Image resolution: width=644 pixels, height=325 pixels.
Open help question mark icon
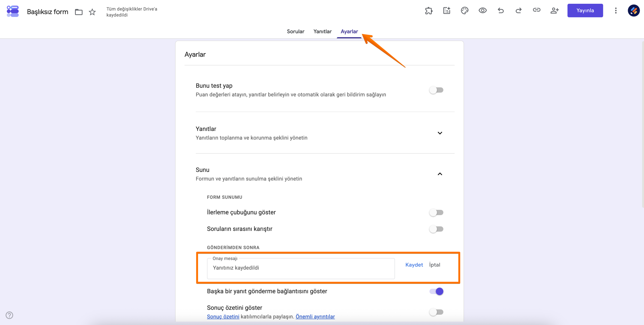[9, 315]
